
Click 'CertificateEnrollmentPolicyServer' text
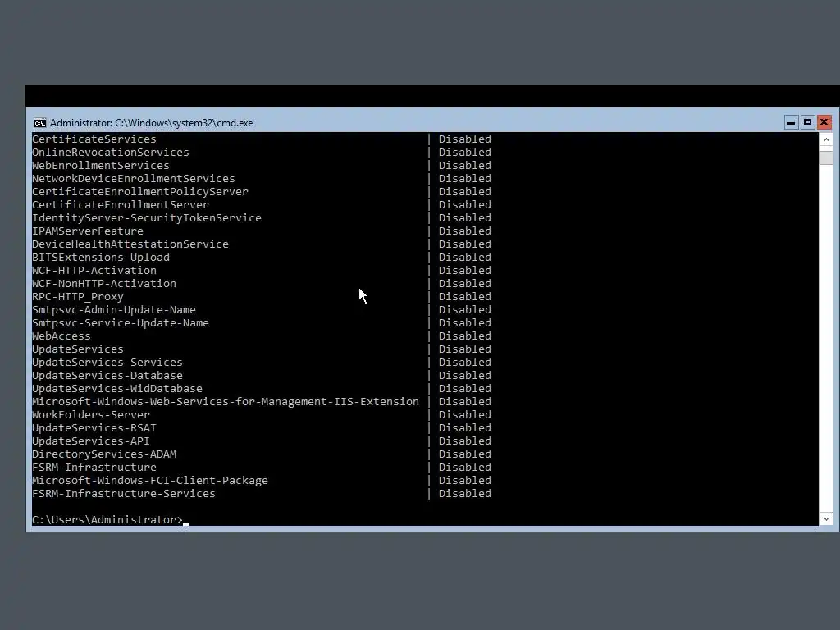[x=139, y=192]
